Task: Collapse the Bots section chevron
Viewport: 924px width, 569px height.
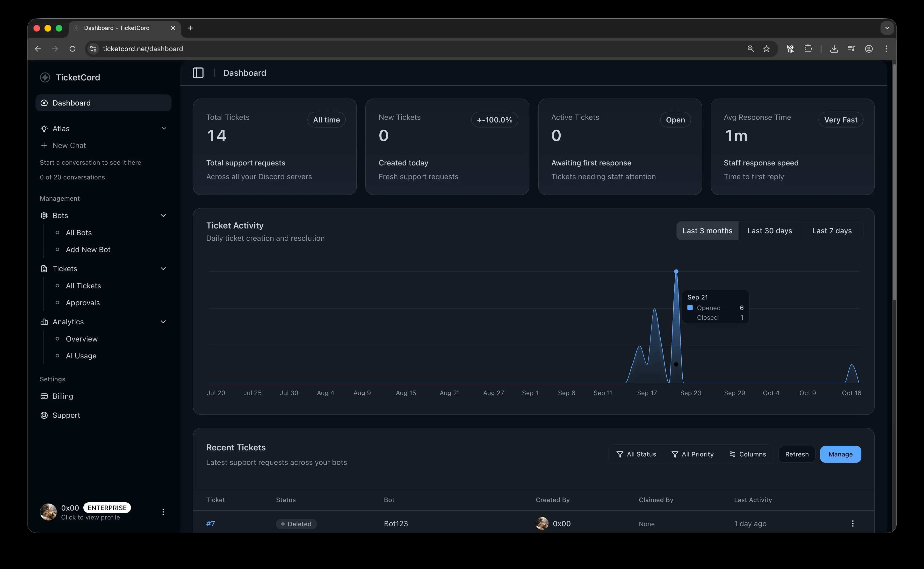Action: click(163, 215)
